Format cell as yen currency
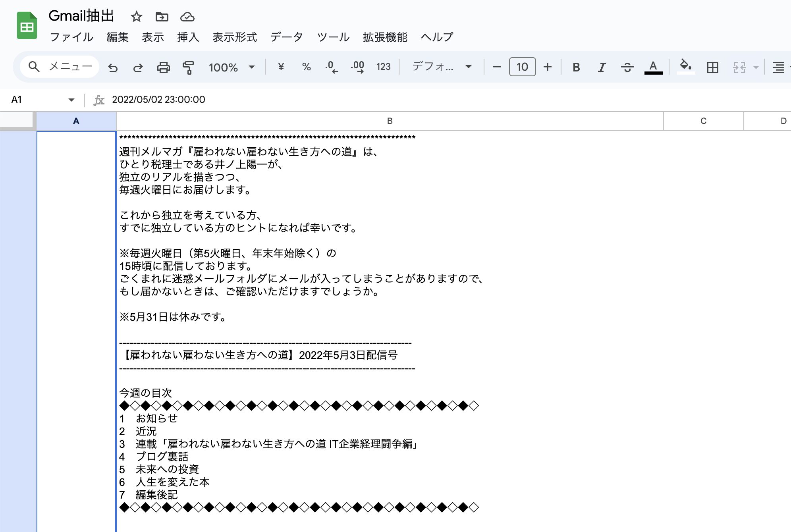The image size is (791, 532). pyautogui.click(x=281, y=67)
